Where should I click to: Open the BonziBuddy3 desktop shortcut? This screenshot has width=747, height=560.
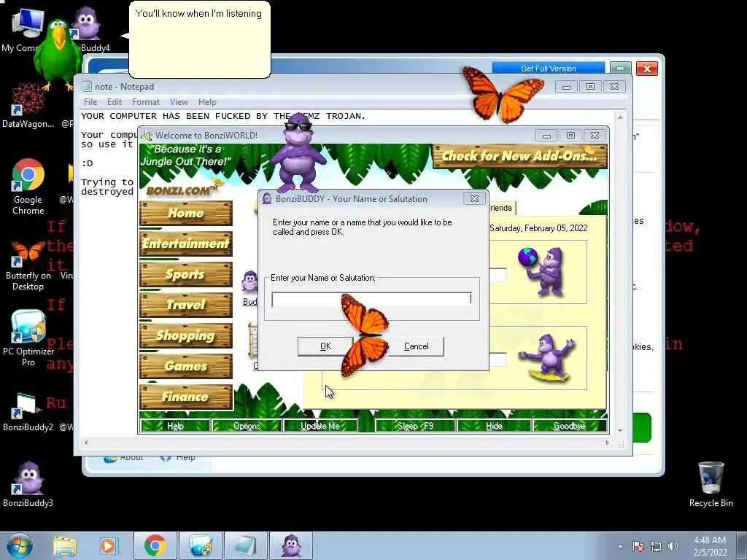(x=28, y=484)
